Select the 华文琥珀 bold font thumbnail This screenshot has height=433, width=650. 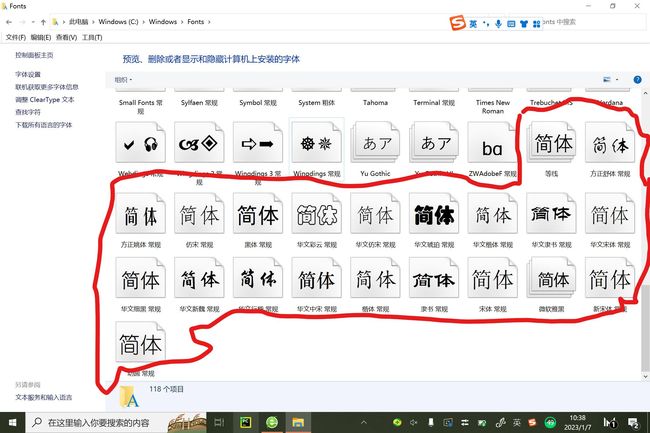pos(434,213)
